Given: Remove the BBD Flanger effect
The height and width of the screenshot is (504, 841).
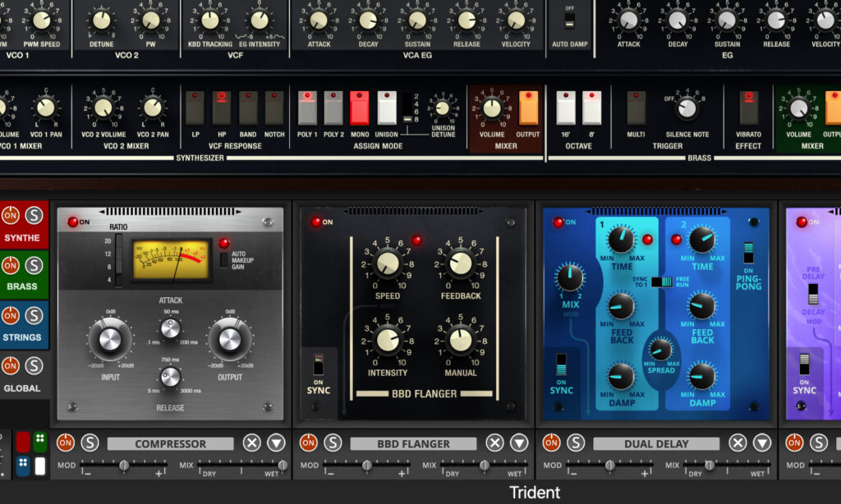Looking at the screenshot, I should coord(494,443).
